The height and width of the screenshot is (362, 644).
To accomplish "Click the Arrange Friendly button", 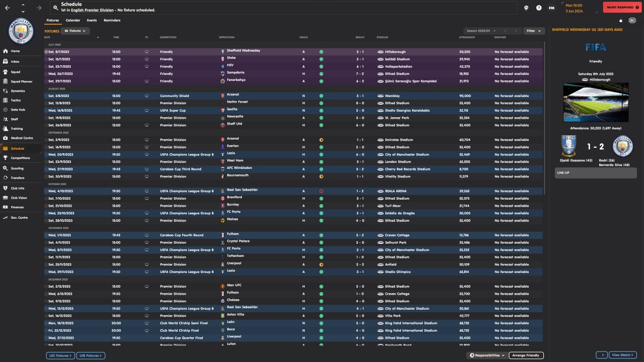I will [x=526, y=355].
